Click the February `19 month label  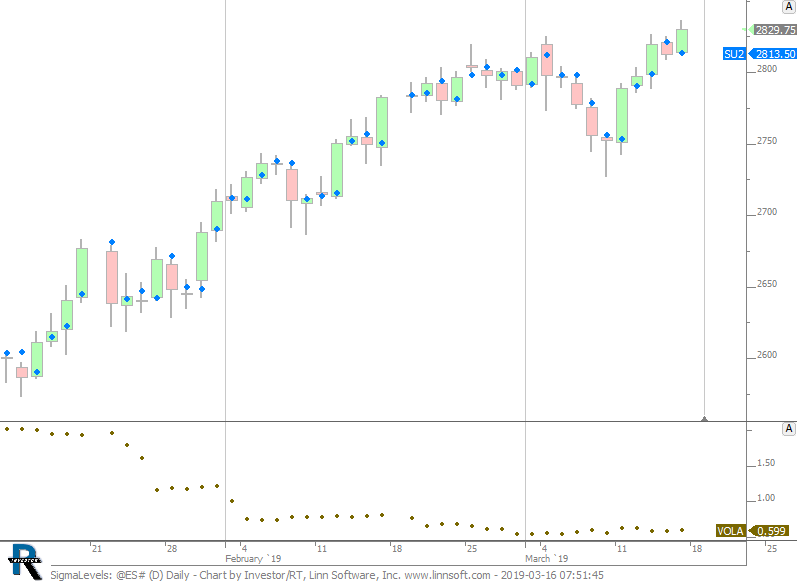click(x=253, y=559)
